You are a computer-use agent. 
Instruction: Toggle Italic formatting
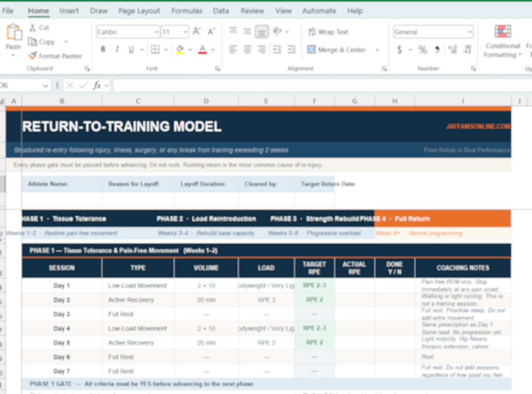coord(117,50)
